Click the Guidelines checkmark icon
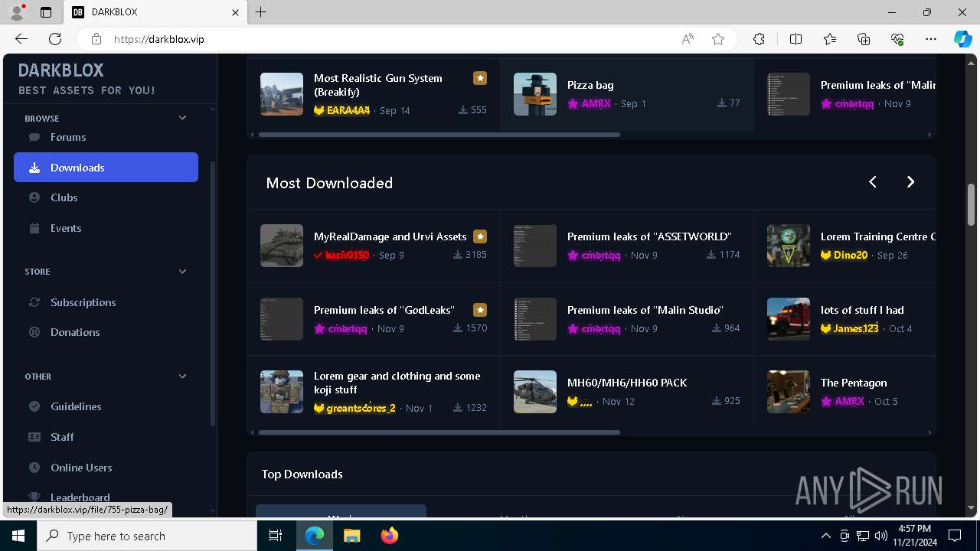980x551 pixels. (x=34, y=406)
